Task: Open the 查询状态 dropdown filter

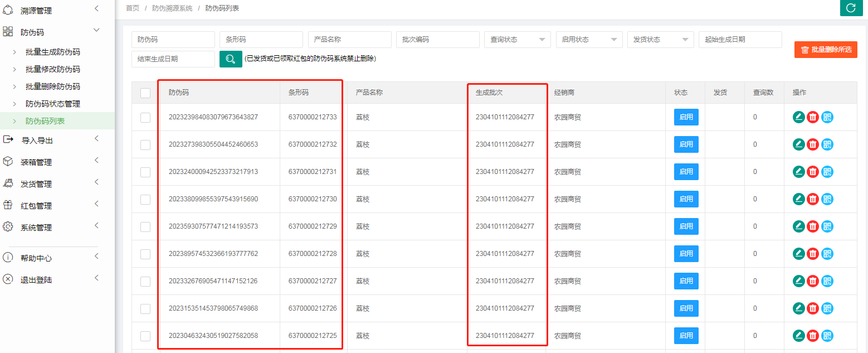Action: [518, 40]
